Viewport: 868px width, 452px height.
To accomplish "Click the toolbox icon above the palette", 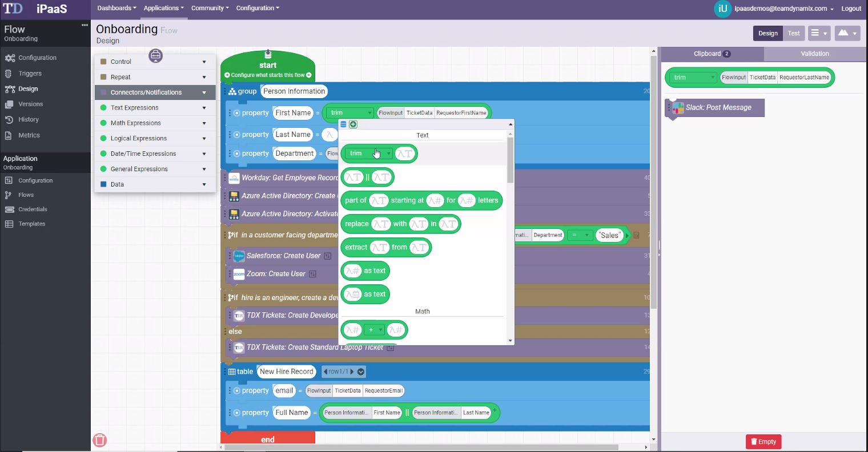I will pyautogui.click(x=155, y=55).
